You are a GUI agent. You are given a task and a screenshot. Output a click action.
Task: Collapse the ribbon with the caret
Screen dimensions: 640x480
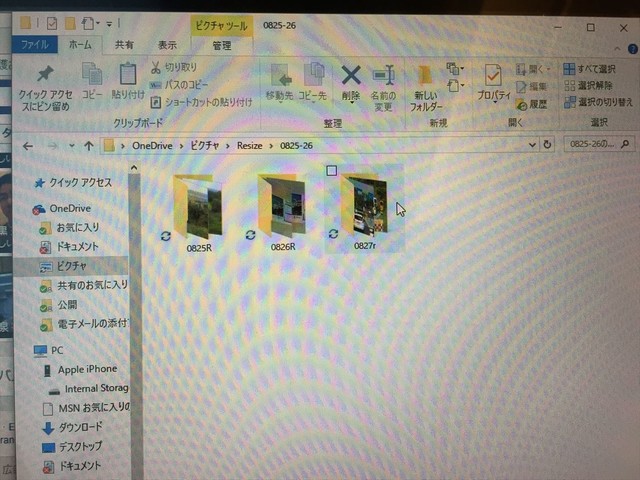(618, 49)
